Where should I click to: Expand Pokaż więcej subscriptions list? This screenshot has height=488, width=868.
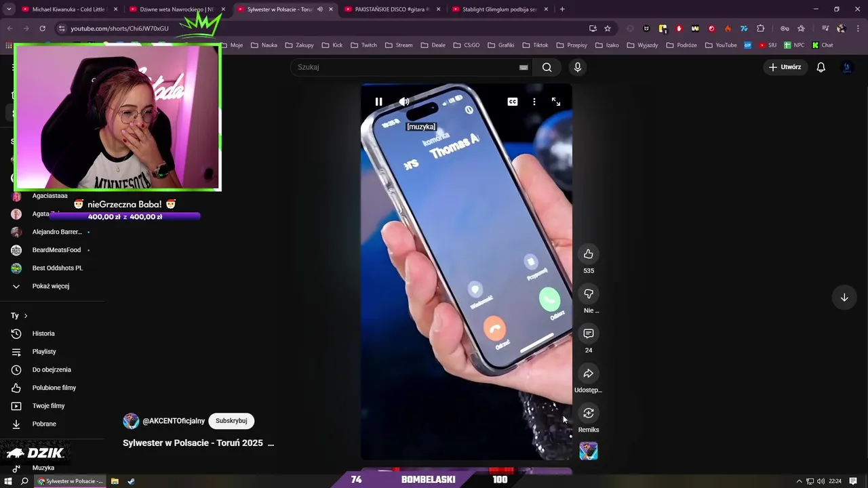pos(51,286)
